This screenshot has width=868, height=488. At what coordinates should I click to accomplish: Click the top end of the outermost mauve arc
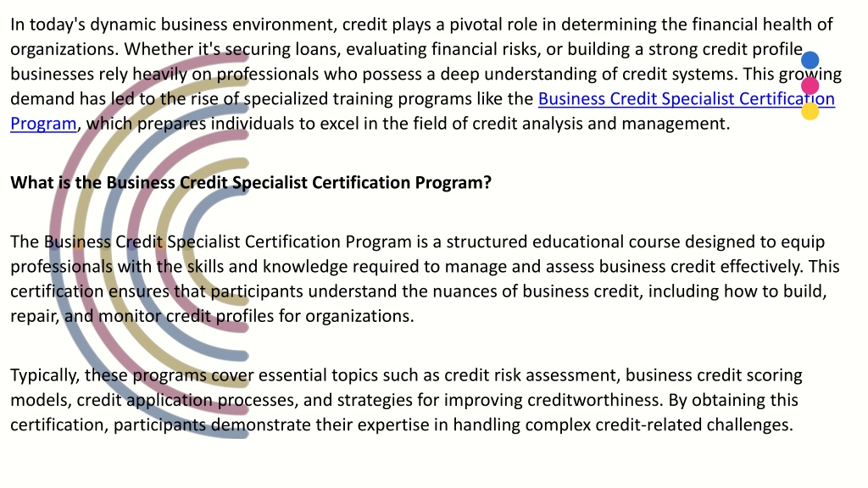coord(243,57)
